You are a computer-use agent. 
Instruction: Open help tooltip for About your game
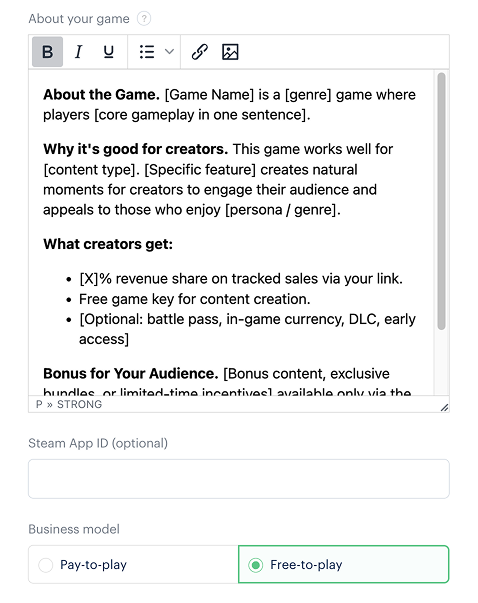(144, 18)
